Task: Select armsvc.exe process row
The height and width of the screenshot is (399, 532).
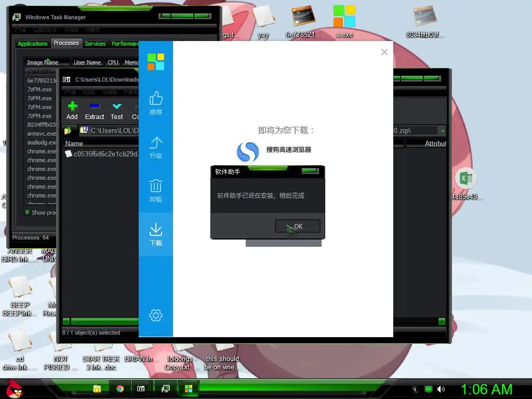Action: point(41,134)
